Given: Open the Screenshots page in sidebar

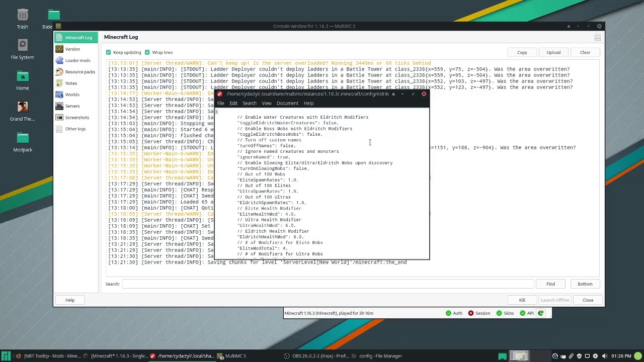Looking at the screenshot, I should tap(75, 118).
